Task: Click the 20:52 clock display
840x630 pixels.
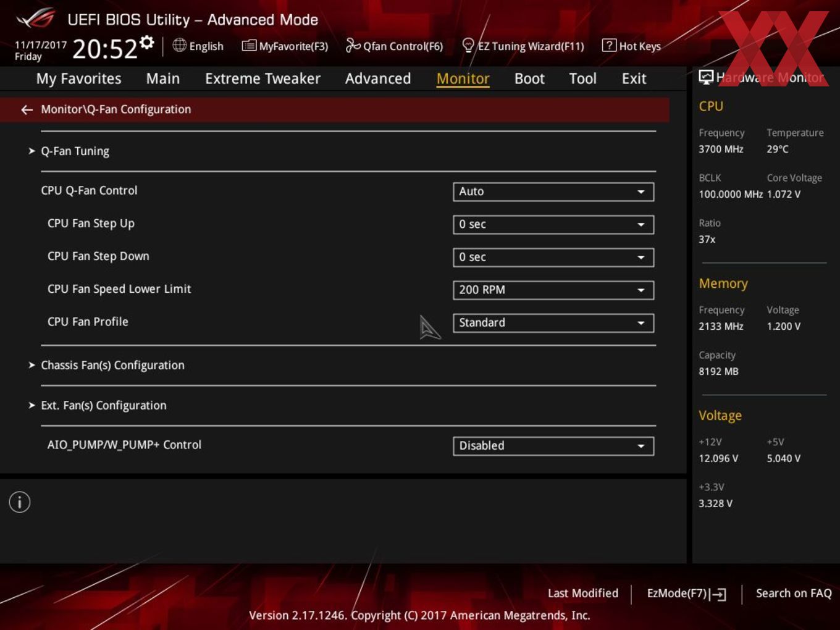Action: pyautogui.click(x=105, y=49)
